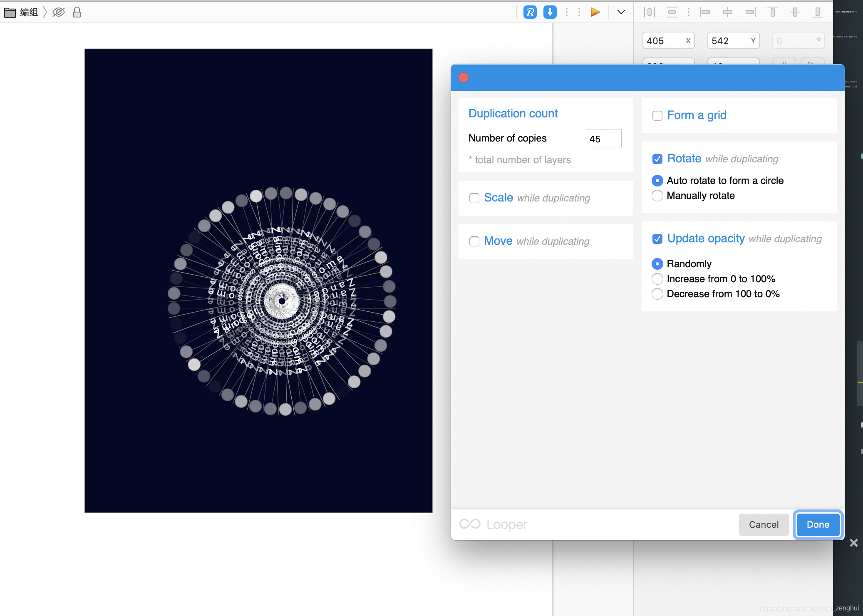863x616 pixels.
Task: Select the Manually rotate option
Action: click(657, 196)
